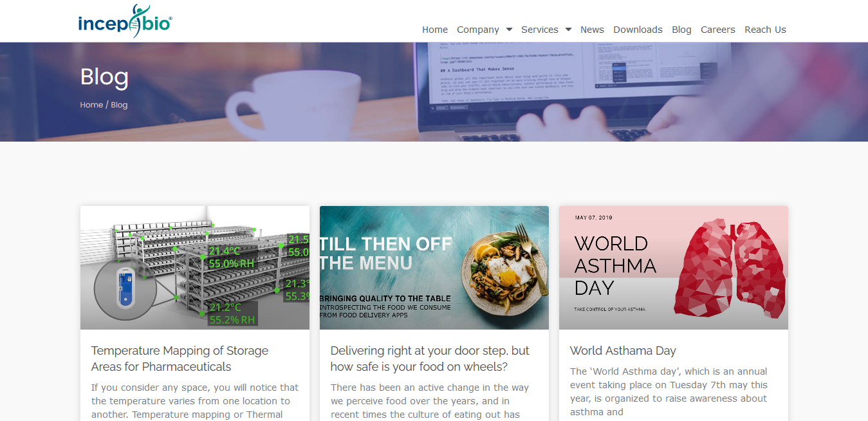Click the data logger device circle icon

125,289
